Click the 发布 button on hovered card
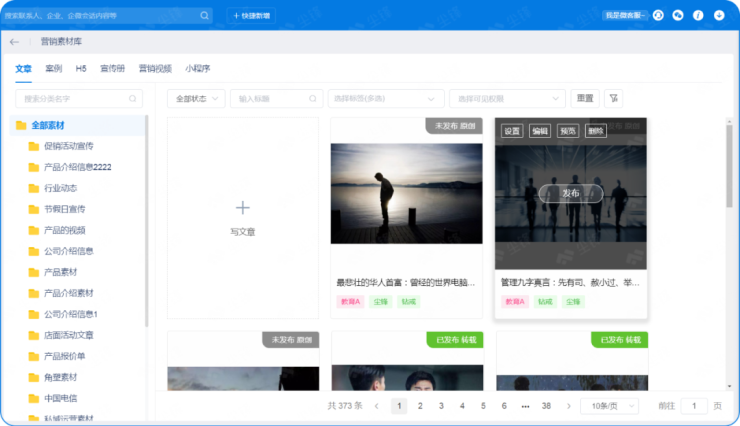Screen dimensions: 740x426 tap(571, 193)
